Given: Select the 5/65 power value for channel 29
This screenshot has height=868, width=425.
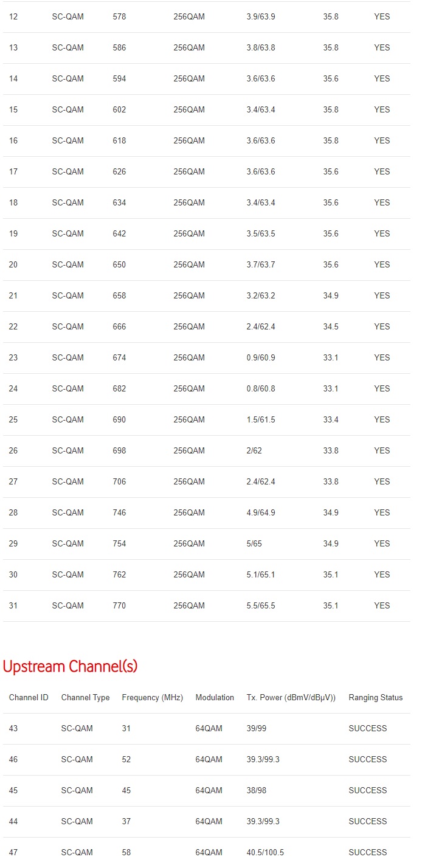Looking at the screenshot, I should pos(254,543).
